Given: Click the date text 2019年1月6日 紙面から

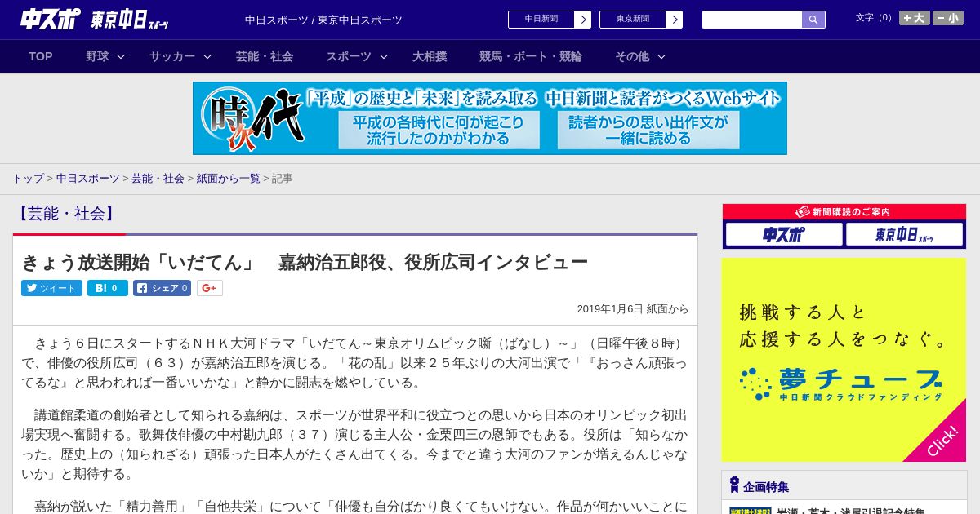Looking at the screenshot, I should [x=633, y=309].
